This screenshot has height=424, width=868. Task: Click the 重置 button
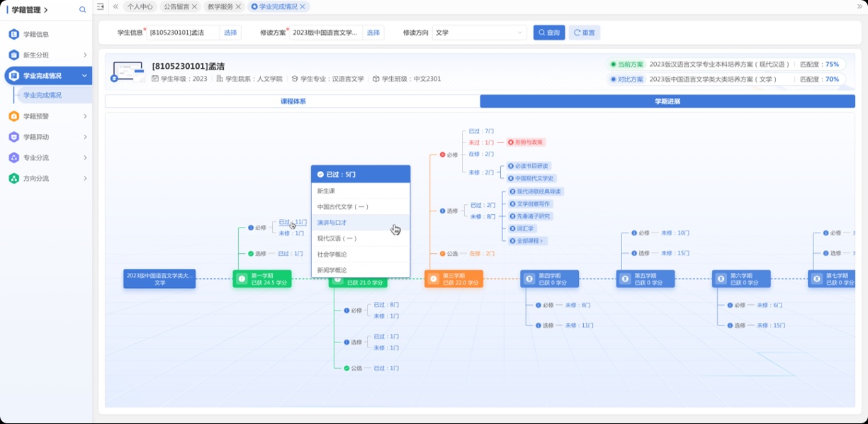pyautogui.click(x=584, y=33)
